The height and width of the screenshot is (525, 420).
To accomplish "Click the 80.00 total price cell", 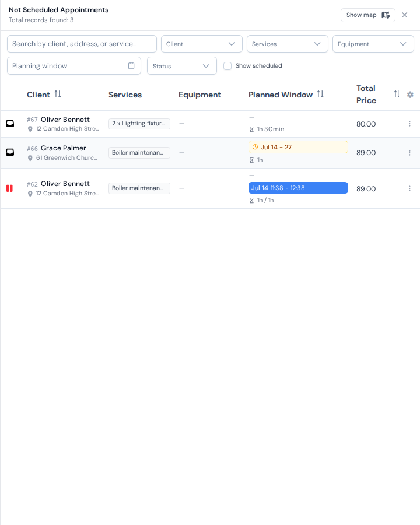I will (366, 124).
